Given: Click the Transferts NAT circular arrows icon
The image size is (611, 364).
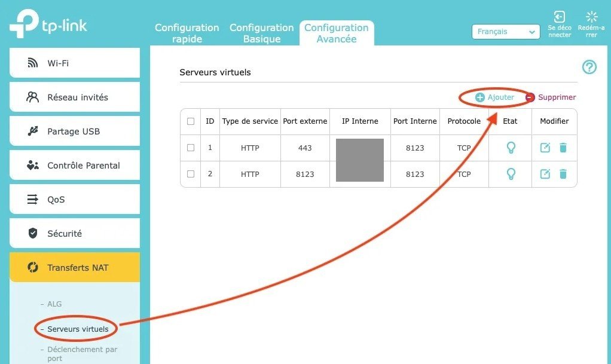Looking at the screenshot, I should (x=33, y=267).
